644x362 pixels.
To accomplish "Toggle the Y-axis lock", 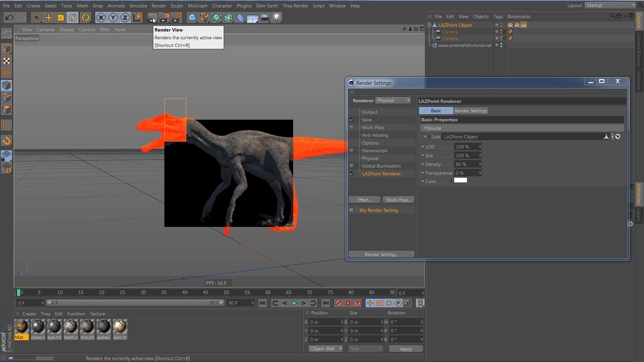I will tap(113, 18).
